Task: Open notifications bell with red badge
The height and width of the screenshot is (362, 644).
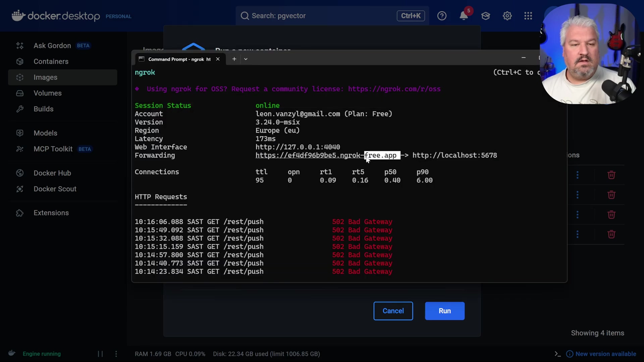Action: [464, 16]
